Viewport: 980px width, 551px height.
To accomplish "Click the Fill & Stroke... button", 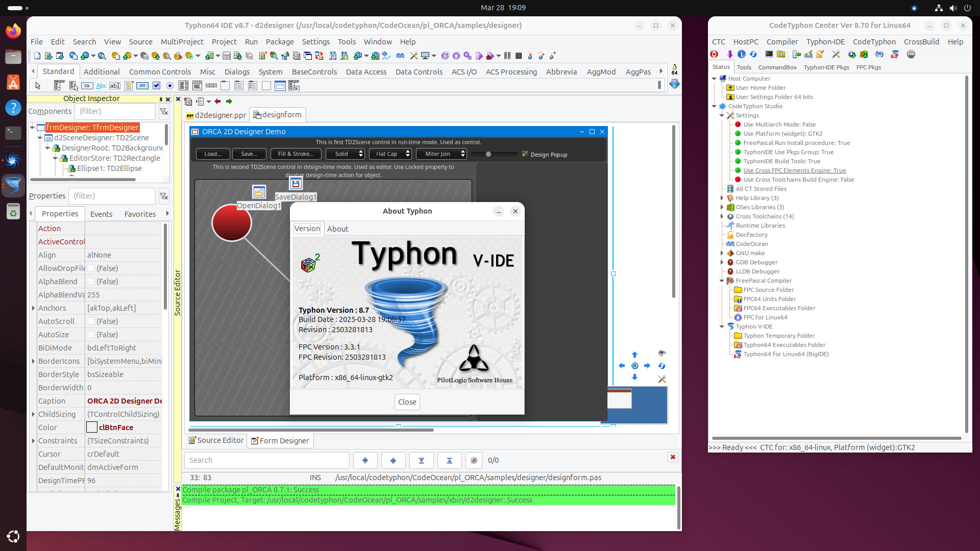I will pyautogui.click(x=296, y=154).
